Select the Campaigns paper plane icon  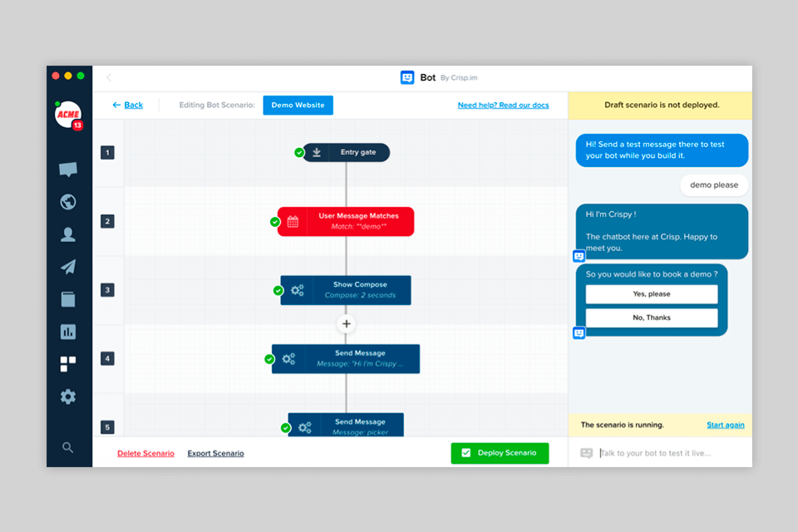[68, 267]
